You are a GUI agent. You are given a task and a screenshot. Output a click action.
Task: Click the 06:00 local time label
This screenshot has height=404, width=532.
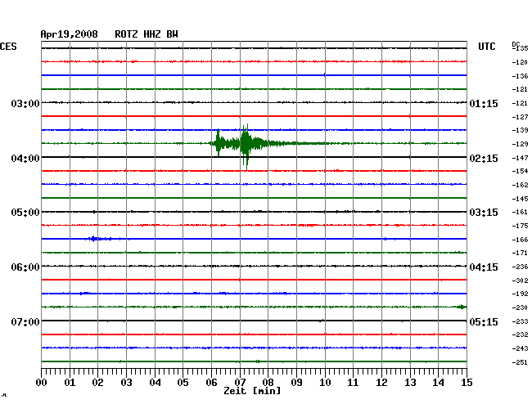tap(25, 267)
